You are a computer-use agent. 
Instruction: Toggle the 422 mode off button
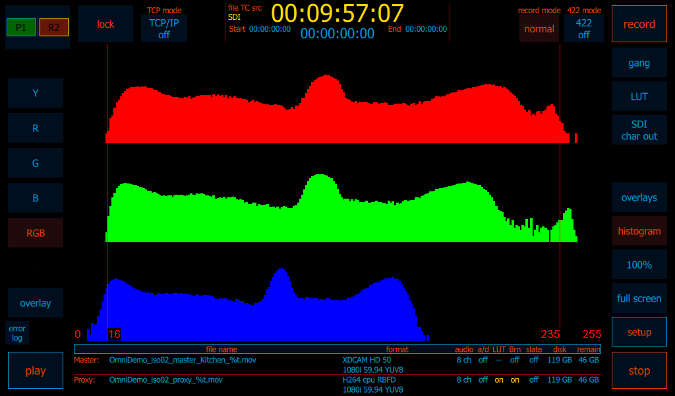[x=584, y=29]
